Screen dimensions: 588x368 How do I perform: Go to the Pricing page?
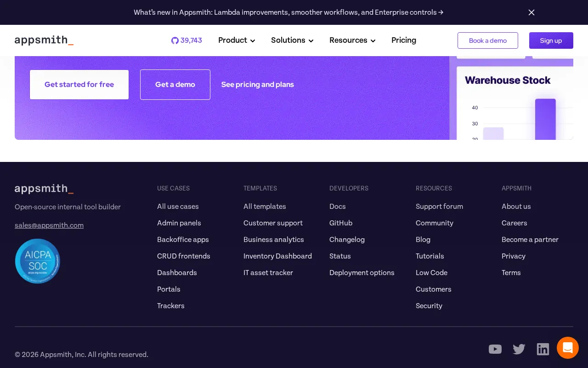(x=404, y=40)
